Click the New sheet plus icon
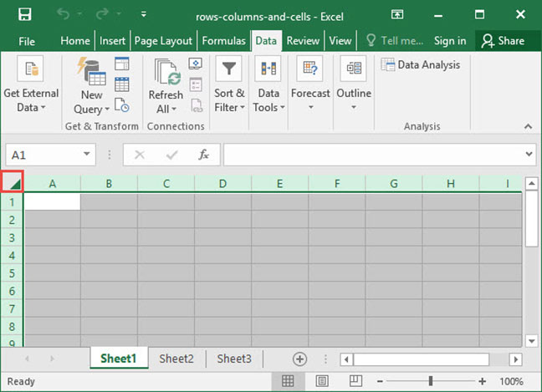Image resolution: width=542 pixels, height=392 pixels. [299, 359]
